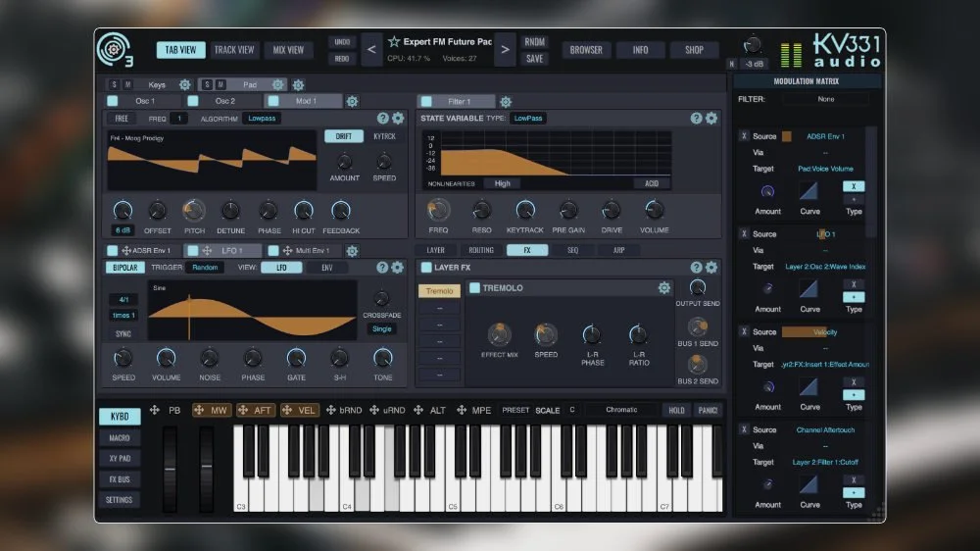Open the MACRO side tab
980x551 pixels.
(120, 438)
